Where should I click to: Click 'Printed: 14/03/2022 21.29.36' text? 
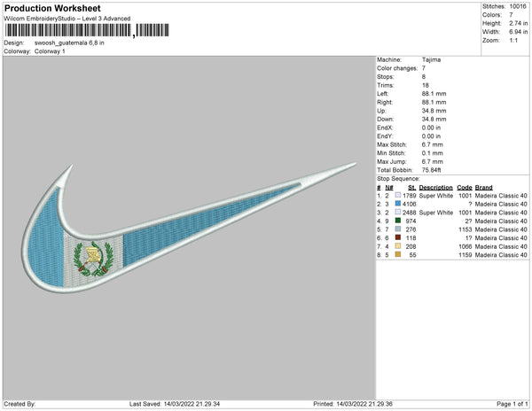point(353,404)
